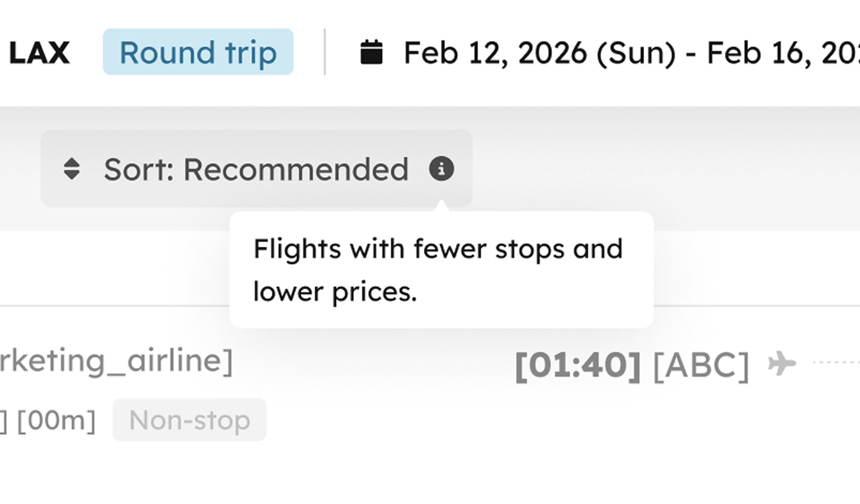Viewport: 860px width, 504px height.
Task: Click the dotted flight path line
Action: [836, 362]
